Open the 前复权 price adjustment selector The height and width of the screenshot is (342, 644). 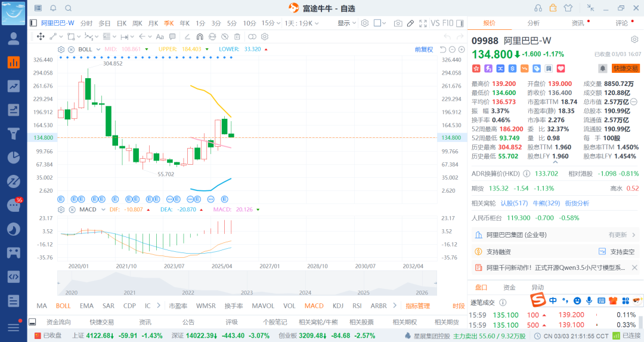click(x=424, y=50)
